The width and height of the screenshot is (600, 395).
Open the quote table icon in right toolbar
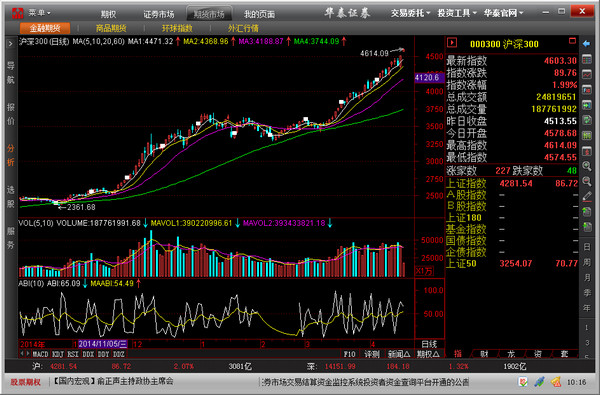tap(587, 60)
